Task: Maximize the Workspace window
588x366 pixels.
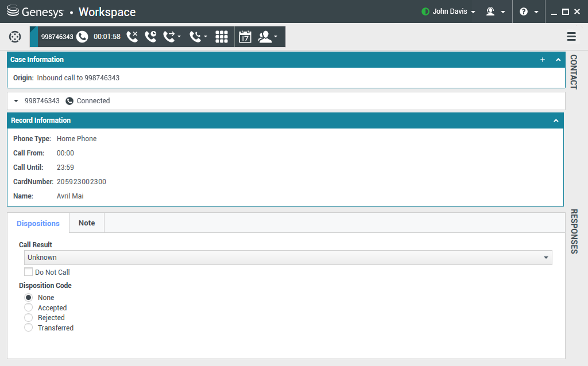Action: coord(566,11)
